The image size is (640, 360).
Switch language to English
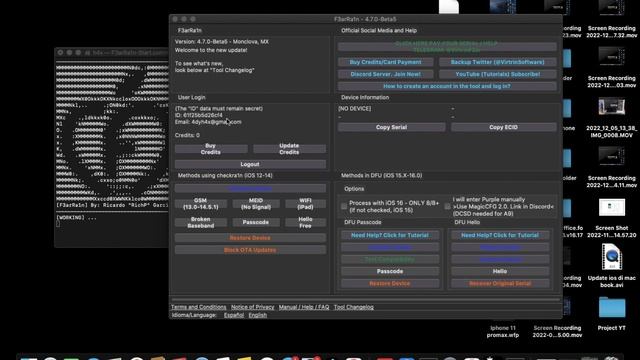(x=258, y=315)
